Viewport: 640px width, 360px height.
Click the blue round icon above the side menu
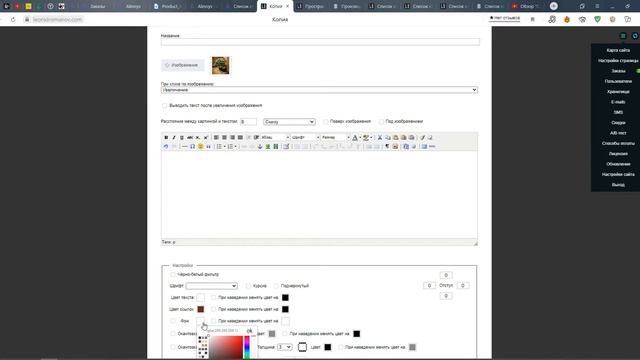[635, 36]
